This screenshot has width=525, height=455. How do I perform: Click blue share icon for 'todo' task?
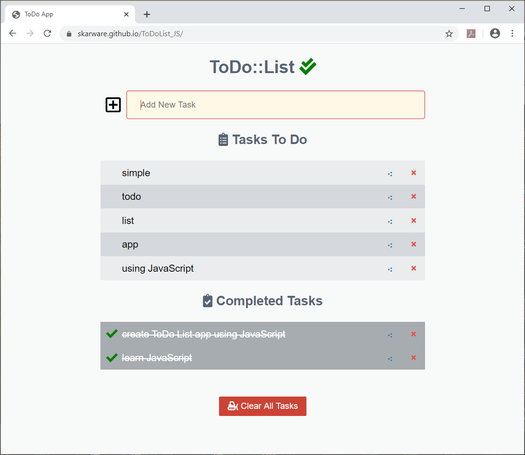tap(390, 198)
